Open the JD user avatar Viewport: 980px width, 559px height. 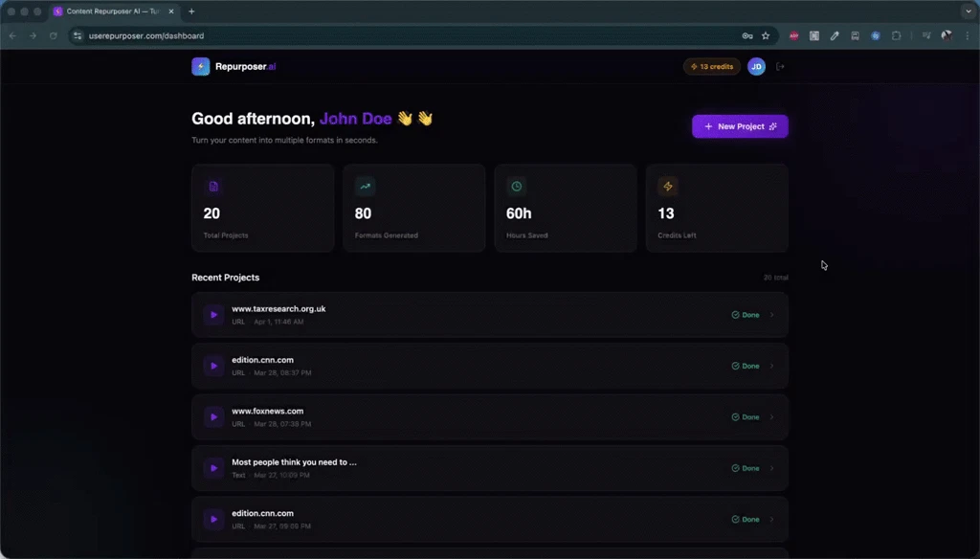click(x=756, y=66)
